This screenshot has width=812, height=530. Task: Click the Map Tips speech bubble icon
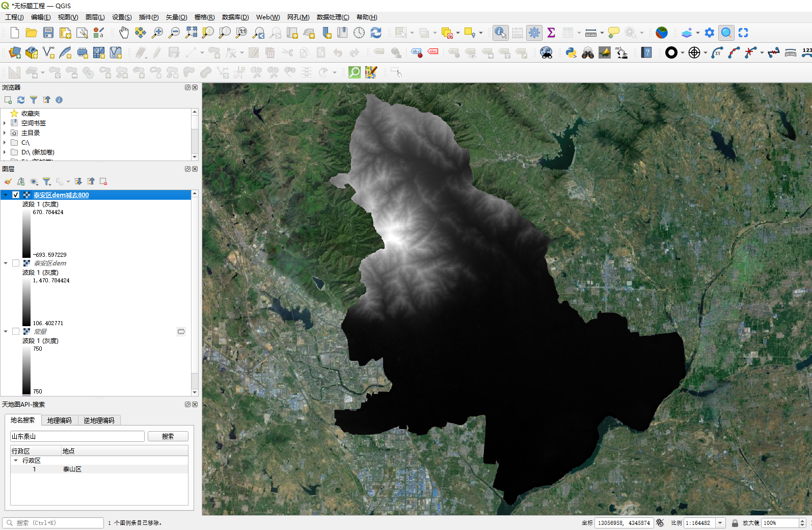pos(614,33)
